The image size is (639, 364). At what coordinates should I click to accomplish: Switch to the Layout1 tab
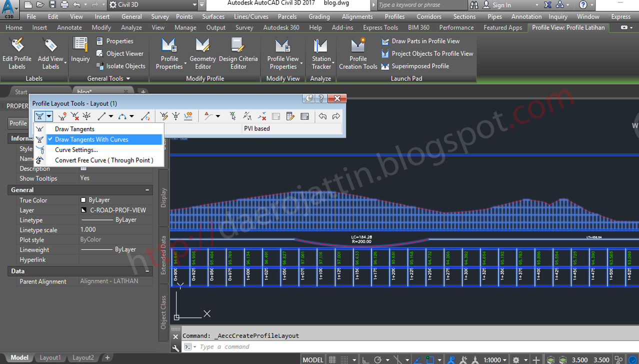tap(50, 357)
